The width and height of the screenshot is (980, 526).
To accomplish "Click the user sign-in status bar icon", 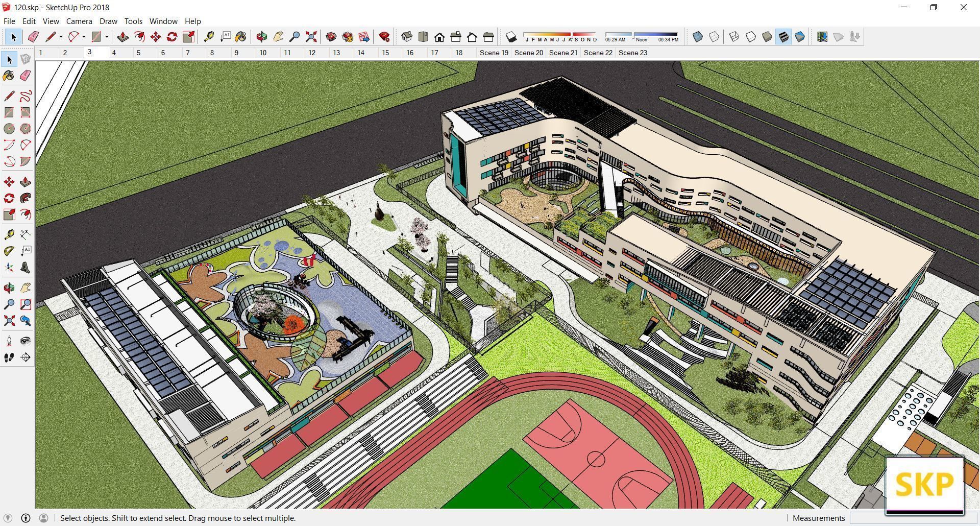I will tap(43, 518).
